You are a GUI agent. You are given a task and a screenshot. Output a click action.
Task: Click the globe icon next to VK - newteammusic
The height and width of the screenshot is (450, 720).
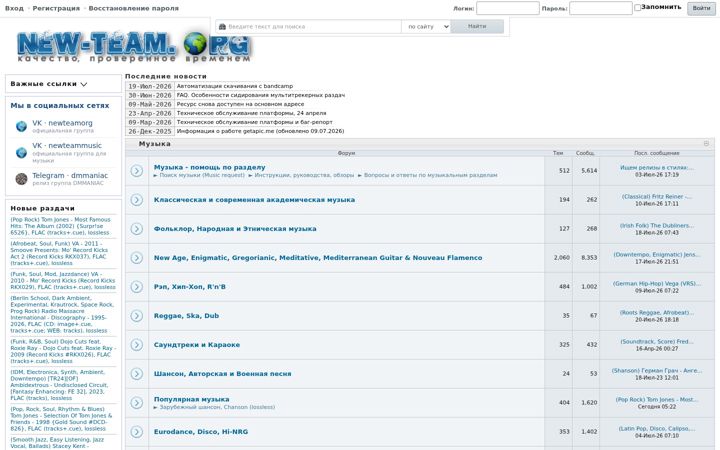click(21, 152)
